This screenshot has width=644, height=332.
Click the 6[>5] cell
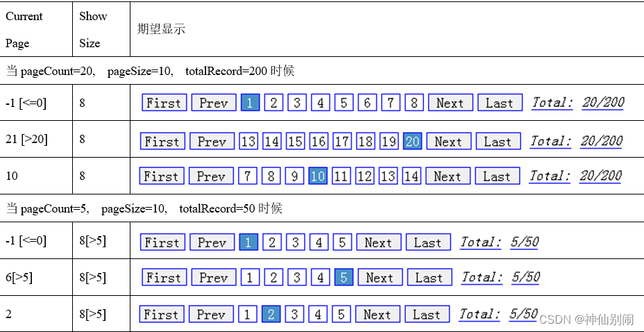(x=36, y=277)
